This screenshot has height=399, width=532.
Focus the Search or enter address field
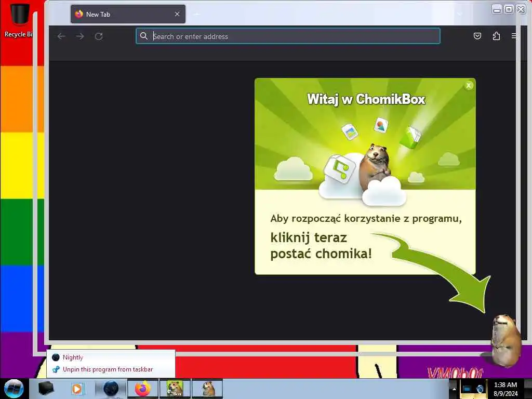point(288,36)
